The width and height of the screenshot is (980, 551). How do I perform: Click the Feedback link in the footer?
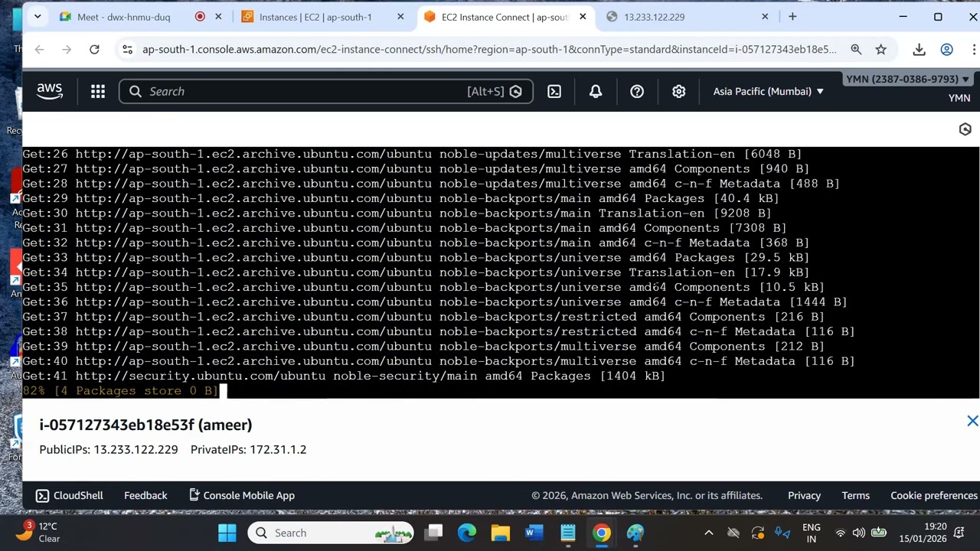point(145,495)
